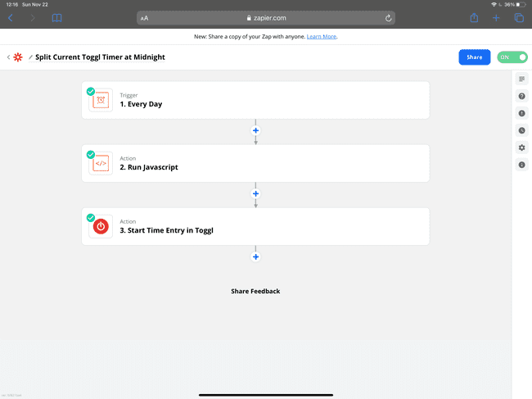
Task: Add step after Every Day trigger
Action: 256,130
